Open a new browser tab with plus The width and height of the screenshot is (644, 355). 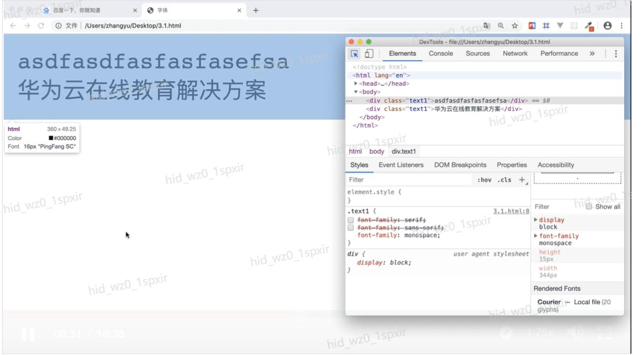pos(256,10)
